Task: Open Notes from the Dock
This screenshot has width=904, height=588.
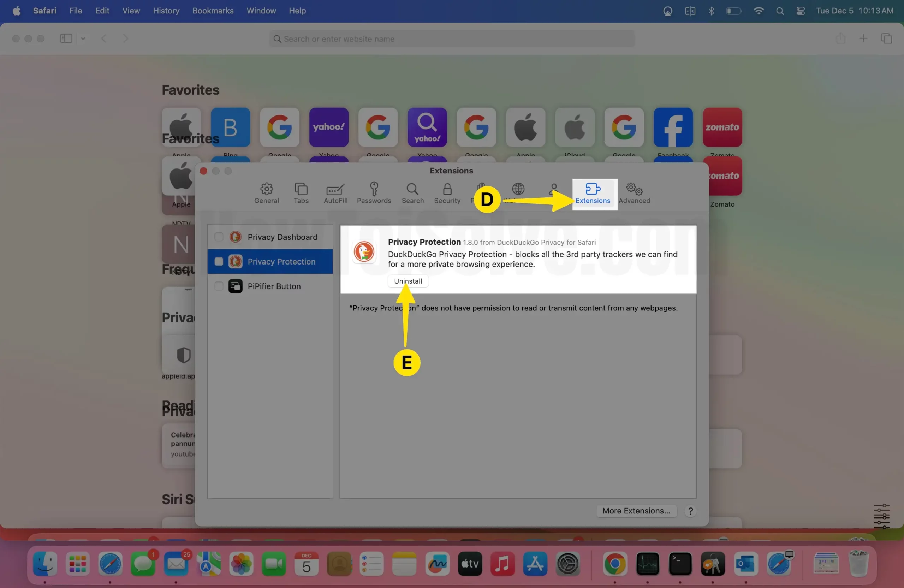Action: (x=404, y=564)
